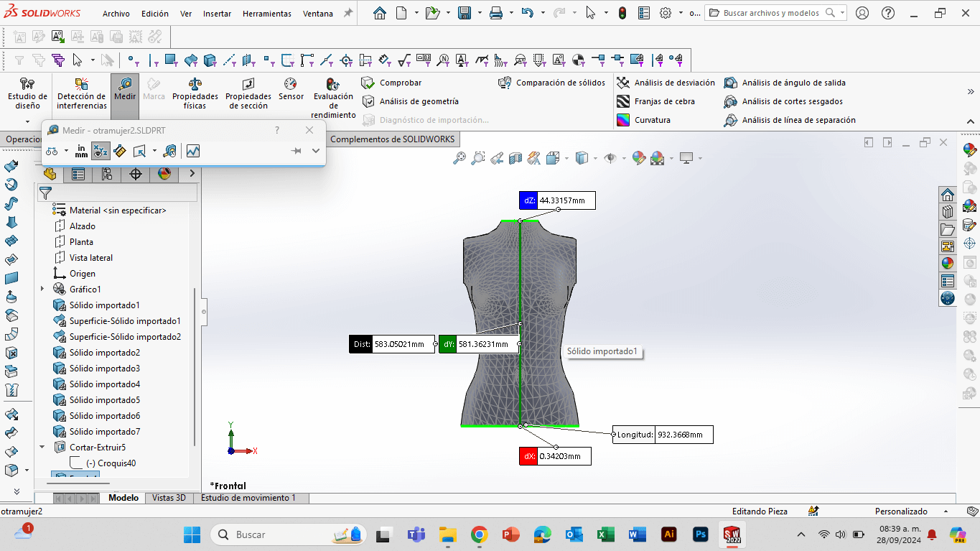
Task: Open Archivo menu
Action: click(x=116, y=14)
